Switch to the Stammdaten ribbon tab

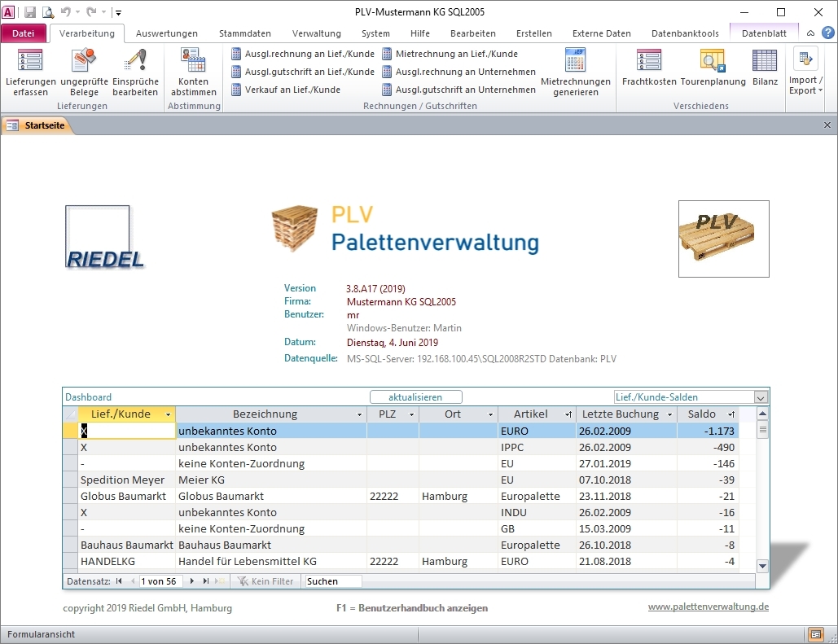(x=245, y=33)
